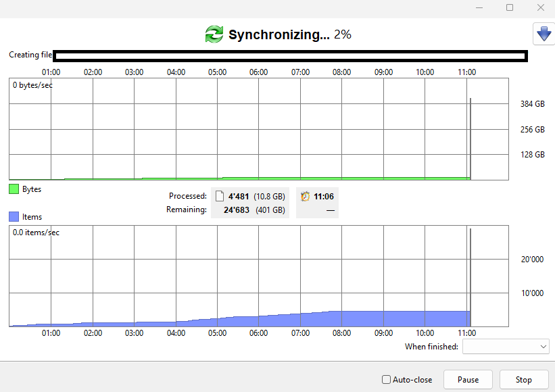
Task: Click the blue Items legend swatch
Action: tap(14, 216)
